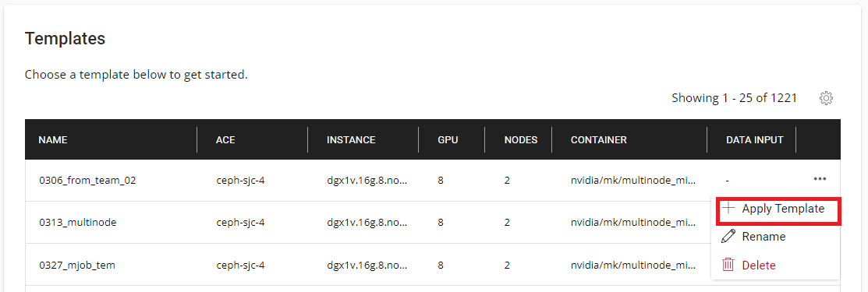The height and width of the screenshot is (292, 868).
Task: Click the DATA INPUT column header
Action: (754, 140)
